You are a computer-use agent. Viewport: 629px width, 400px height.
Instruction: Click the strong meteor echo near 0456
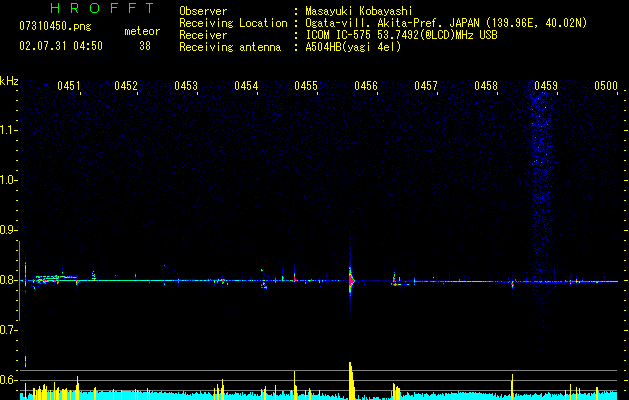pos(351,280)
